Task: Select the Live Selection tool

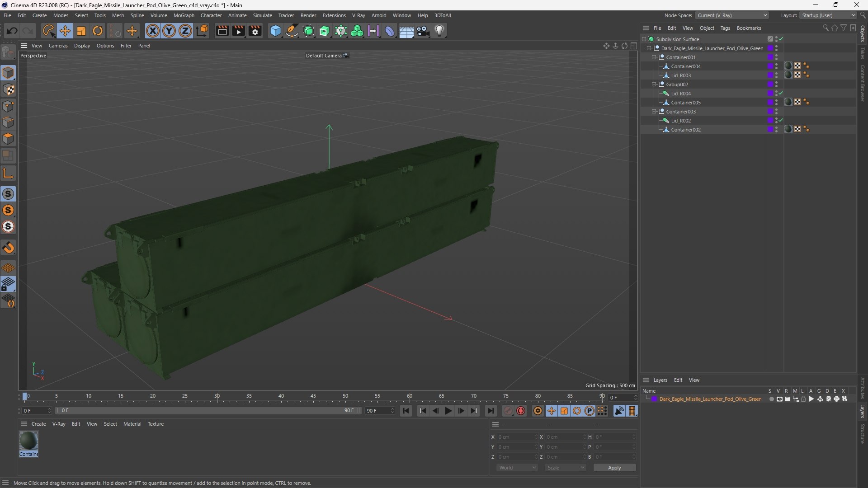Action: (48, 31)
